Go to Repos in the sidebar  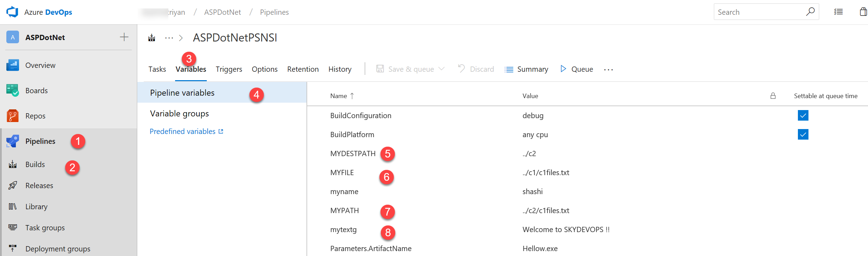(x=35, y=116)
